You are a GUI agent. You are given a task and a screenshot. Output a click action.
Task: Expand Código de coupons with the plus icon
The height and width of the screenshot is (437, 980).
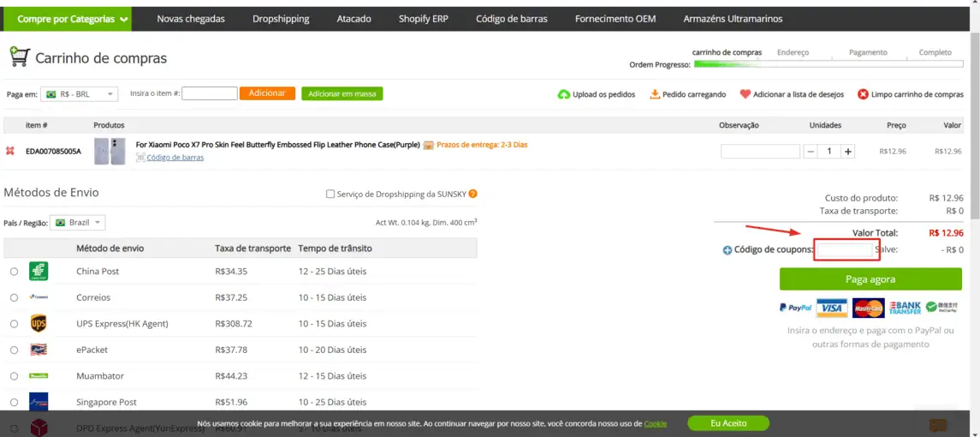pyautogui.click(x=727, y=250)
